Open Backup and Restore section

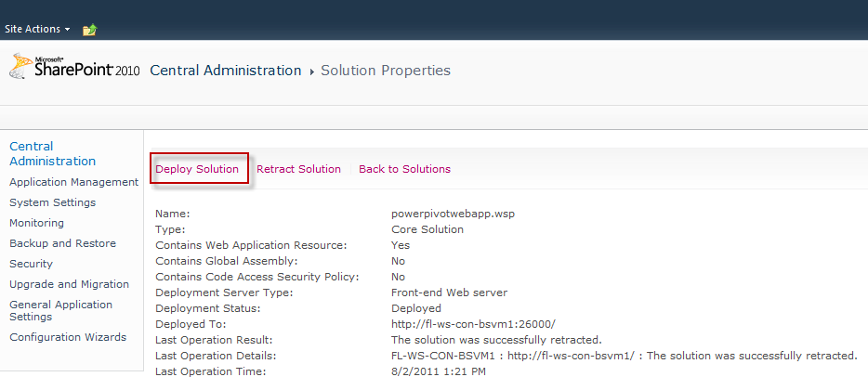[62, 243]
